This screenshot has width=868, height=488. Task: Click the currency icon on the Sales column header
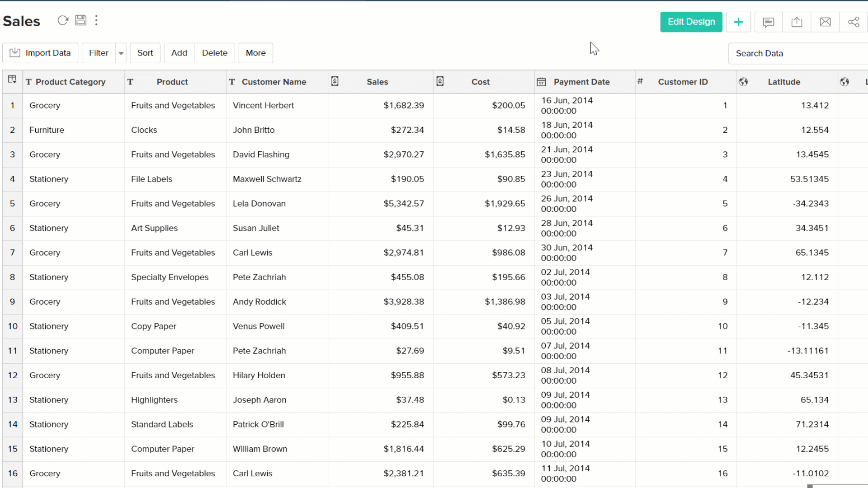coord(335,82)
